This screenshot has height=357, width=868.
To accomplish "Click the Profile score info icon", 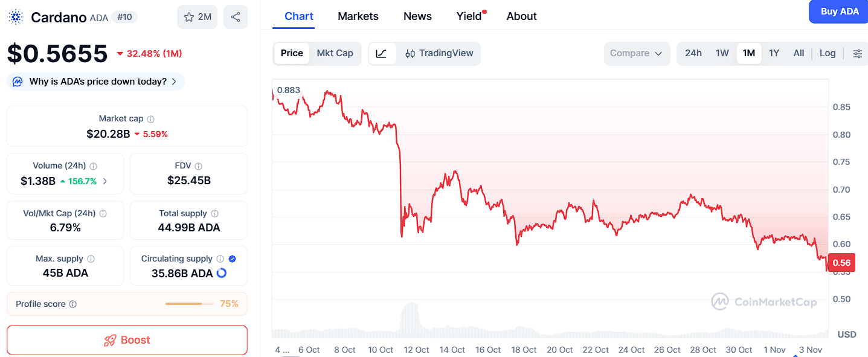I will click(x=73, y=304).
